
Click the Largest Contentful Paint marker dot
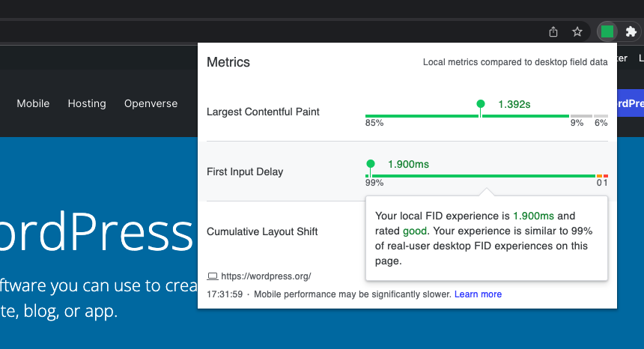(x=480, y=104)
